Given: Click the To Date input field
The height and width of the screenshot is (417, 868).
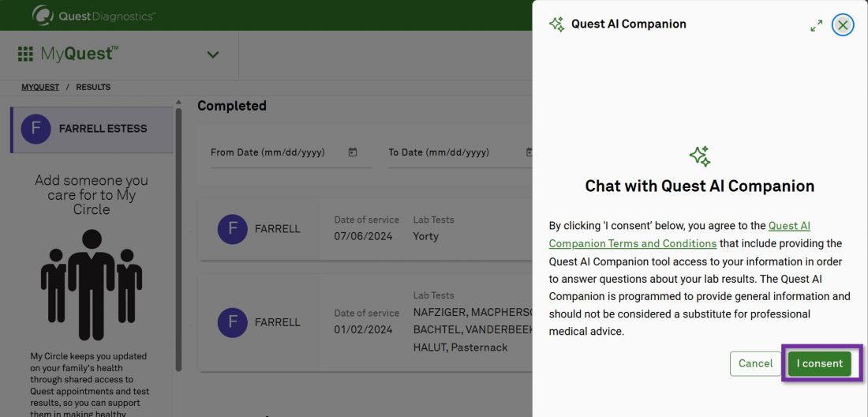Looking at the screenshot, I should click(x=460, y=152).
